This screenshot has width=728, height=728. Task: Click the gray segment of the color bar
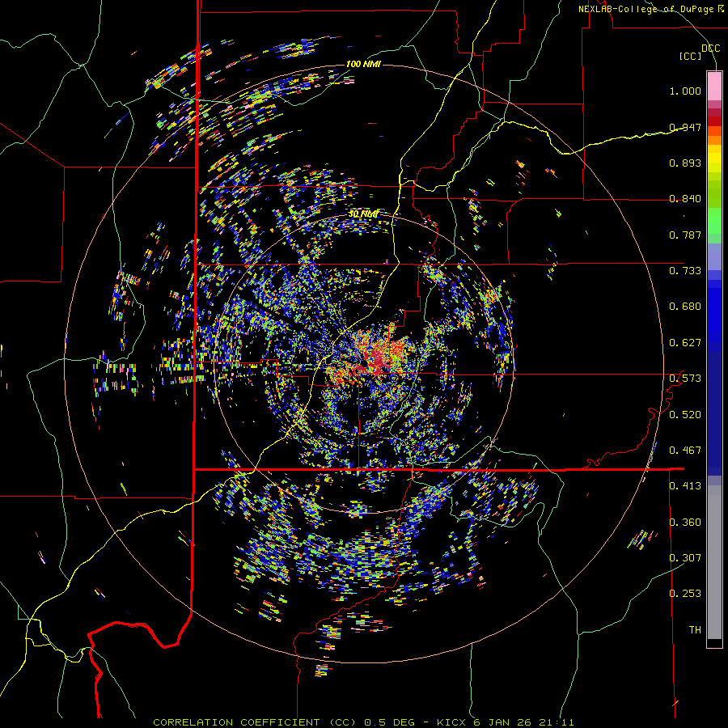714,562
